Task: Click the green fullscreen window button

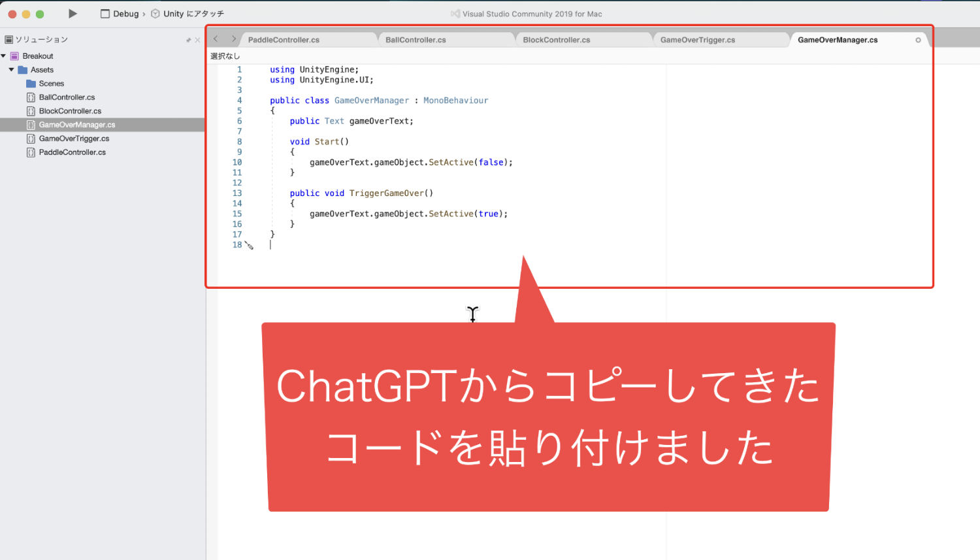Action: point(40,14)
